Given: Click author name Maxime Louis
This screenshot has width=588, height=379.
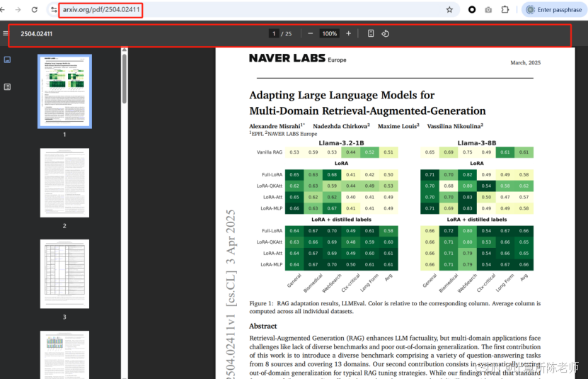Looking at the screenshot, I should 397,126.
